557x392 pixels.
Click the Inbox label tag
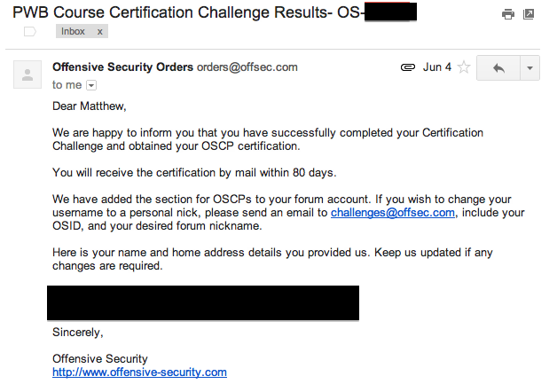[x=74, y=31]
